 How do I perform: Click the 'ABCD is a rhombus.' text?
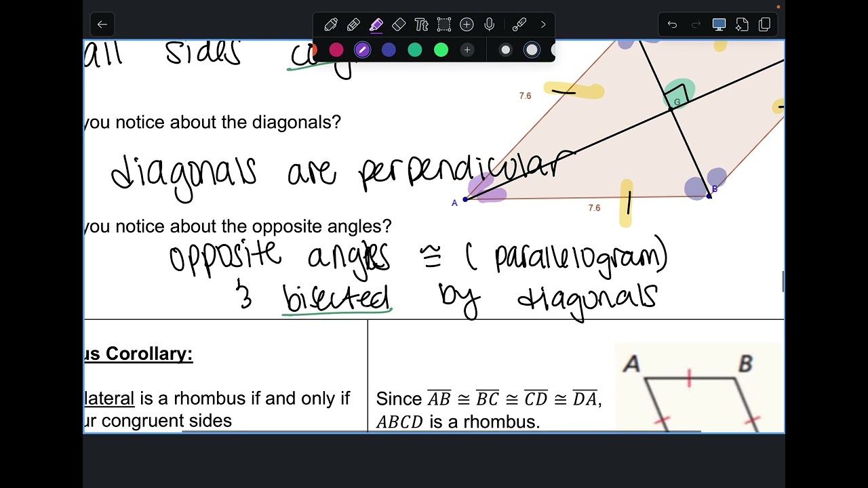point(458,422)
